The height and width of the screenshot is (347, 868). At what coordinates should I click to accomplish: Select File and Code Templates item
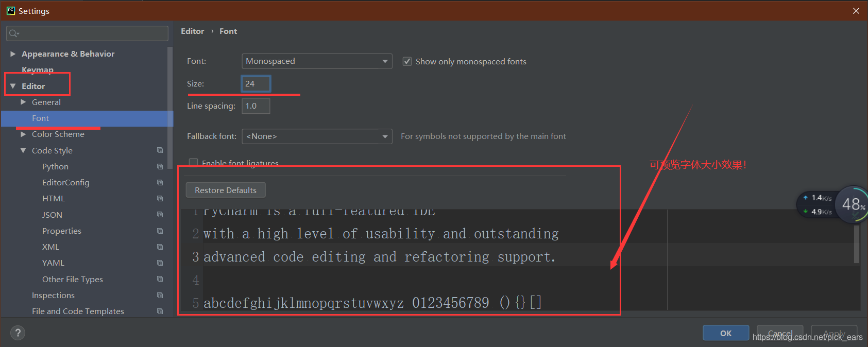tap(78, 311)
